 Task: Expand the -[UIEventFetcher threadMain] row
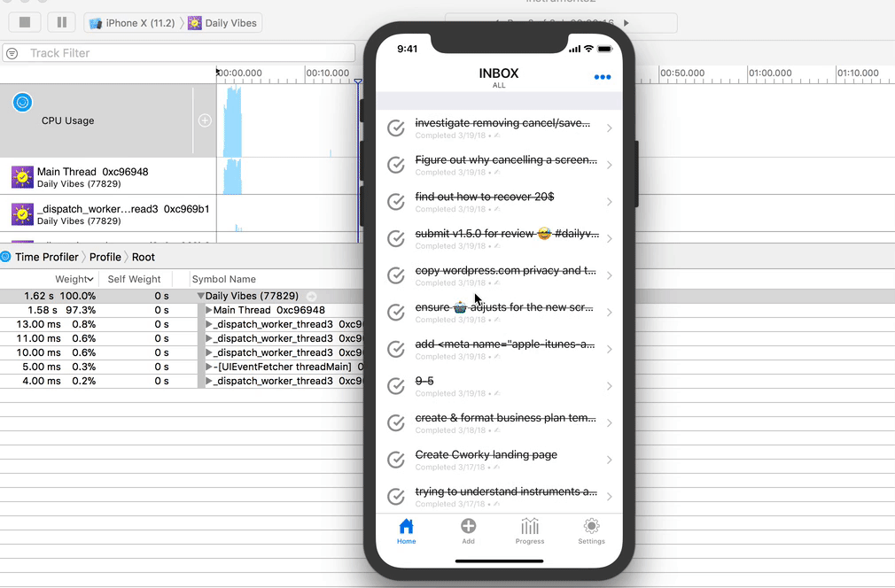tap(209, 367)
